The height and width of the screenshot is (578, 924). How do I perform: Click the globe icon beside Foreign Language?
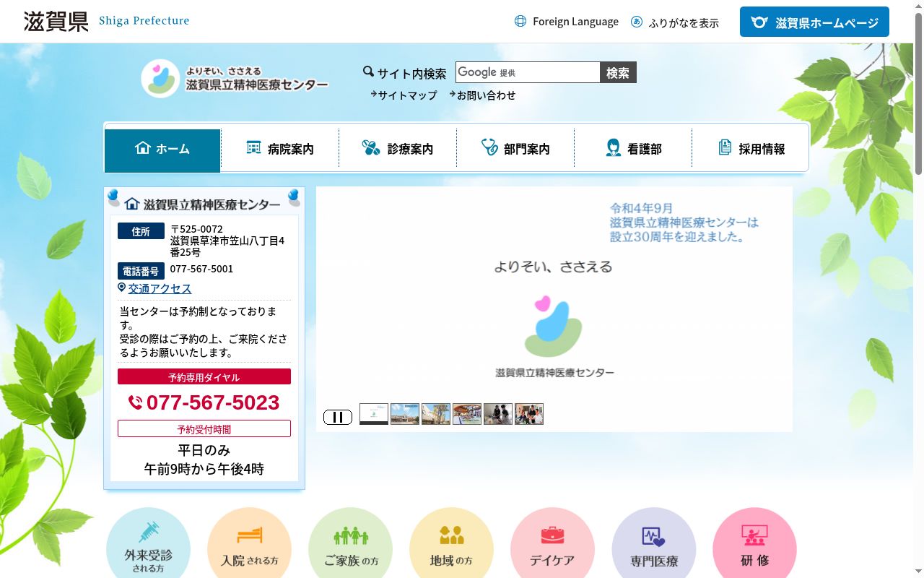click(x=520, y=22)
